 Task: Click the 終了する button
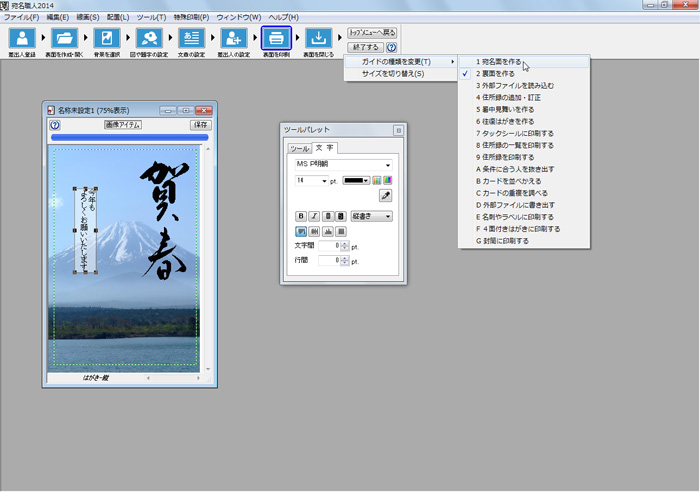tap(364, 47)
